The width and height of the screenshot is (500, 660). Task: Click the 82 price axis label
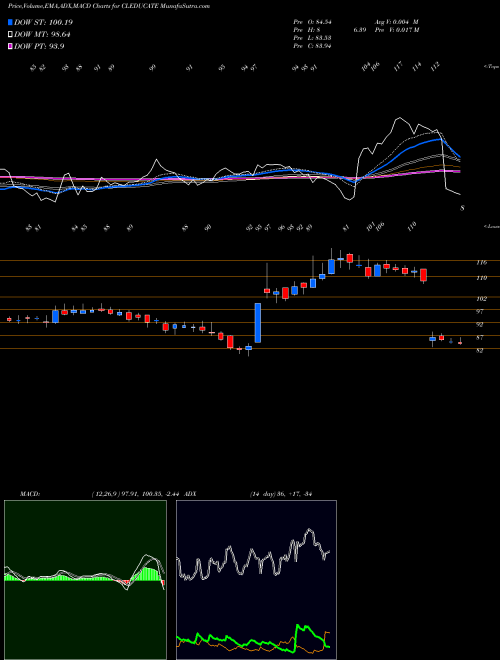tap(480, 350)
